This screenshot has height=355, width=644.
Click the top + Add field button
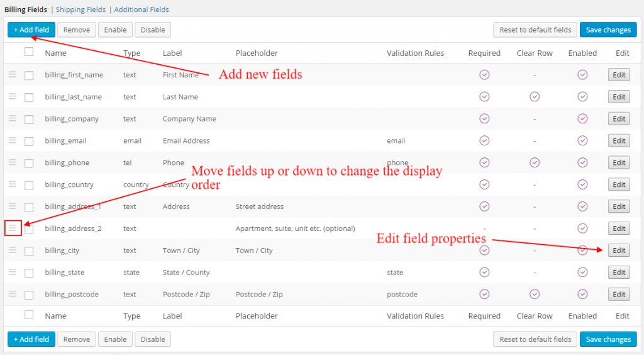click(31, 30)
